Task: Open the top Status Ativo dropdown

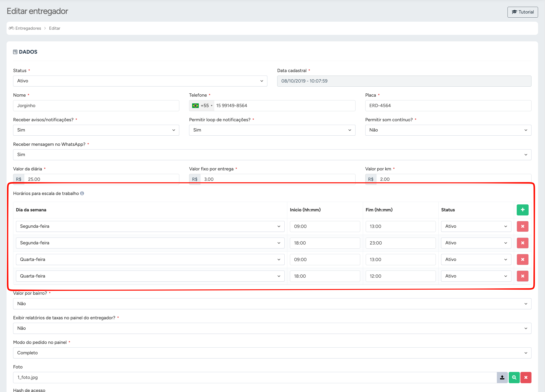Action: pos(140,81)
